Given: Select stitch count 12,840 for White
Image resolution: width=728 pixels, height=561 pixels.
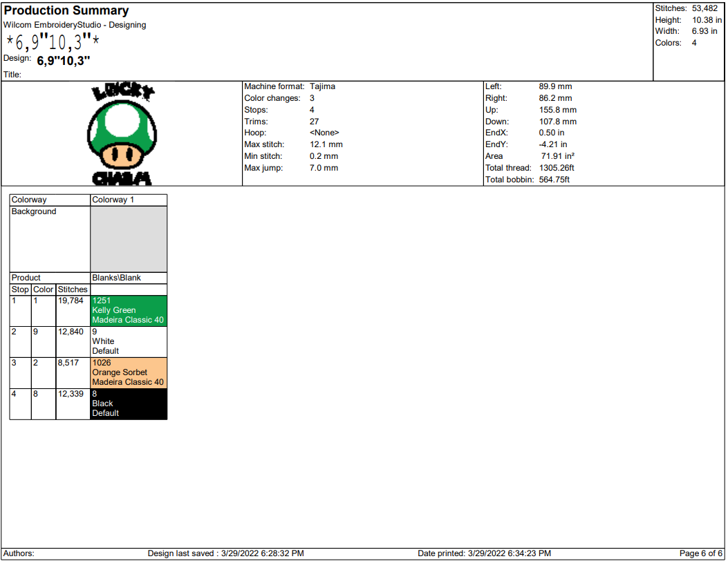Looking at the screenshot, I should tap(71, 332).
